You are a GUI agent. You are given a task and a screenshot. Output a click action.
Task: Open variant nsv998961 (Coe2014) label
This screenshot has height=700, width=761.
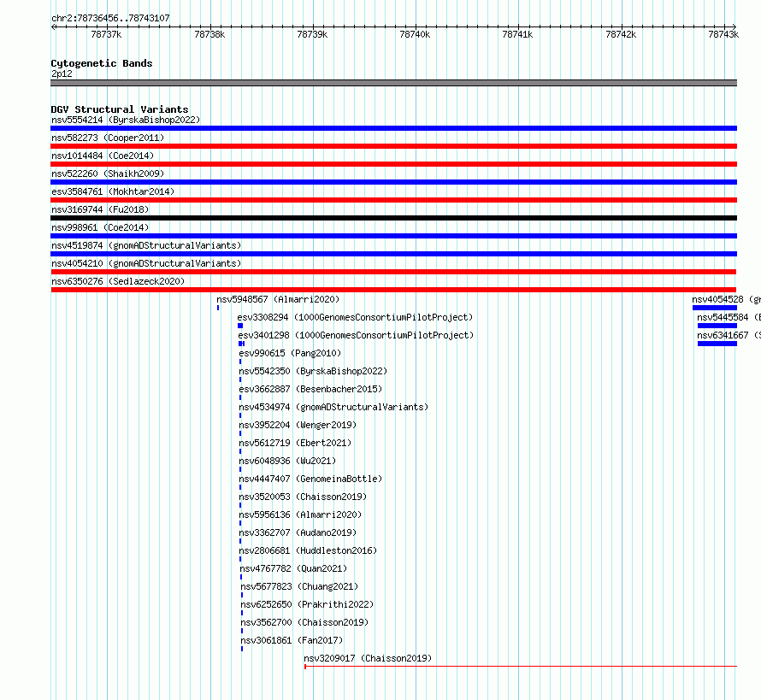tap(100, 227)
